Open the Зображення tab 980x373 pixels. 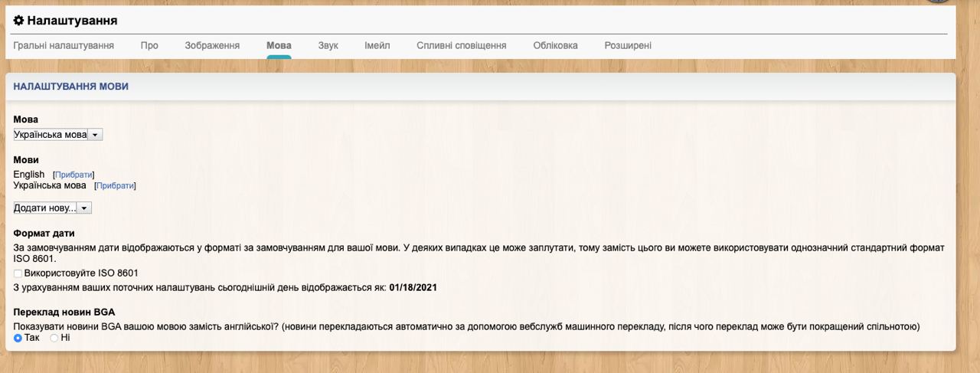[x=212, y=45]
